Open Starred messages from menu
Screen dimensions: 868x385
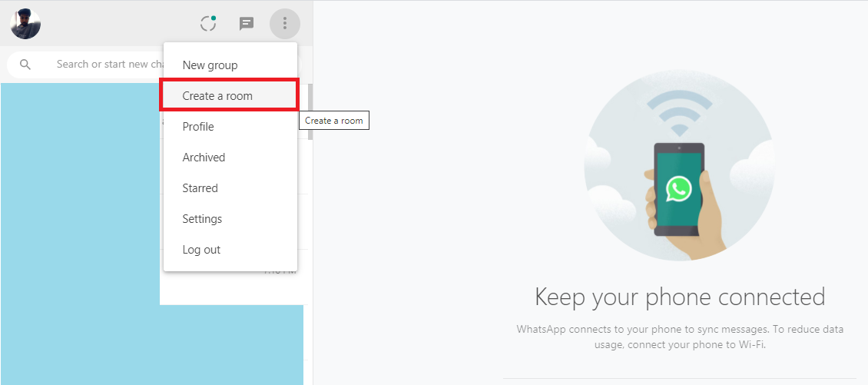200,188
